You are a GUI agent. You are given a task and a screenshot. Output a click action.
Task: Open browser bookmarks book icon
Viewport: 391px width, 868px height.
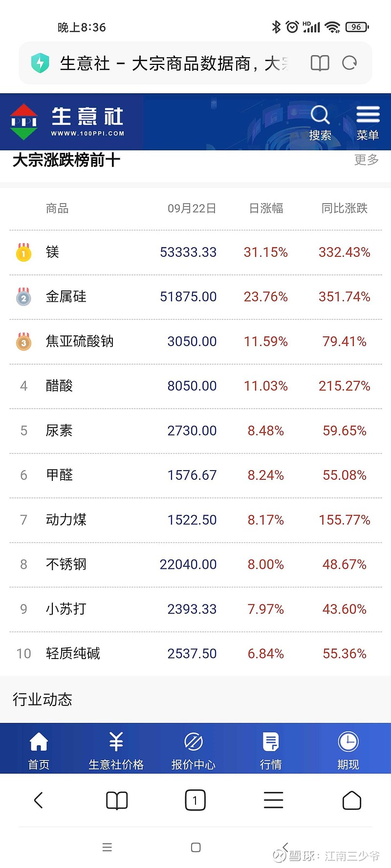point(117,800)
